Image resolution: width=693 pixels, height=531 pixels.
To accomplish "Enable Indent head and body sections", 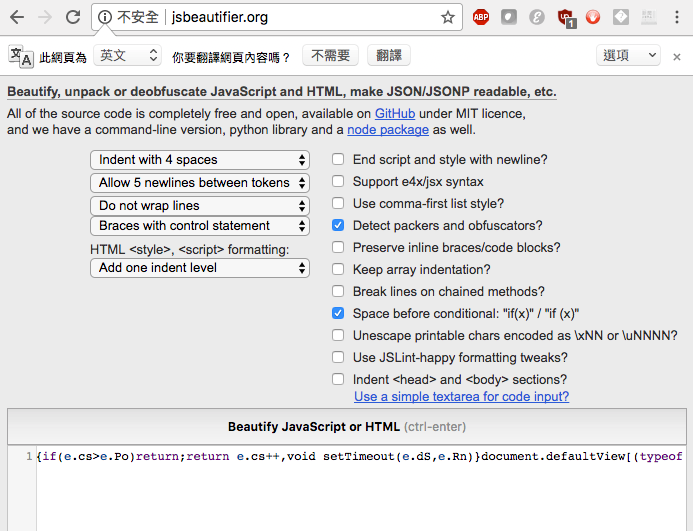I will pyautogui.click(x=338, y=379).
